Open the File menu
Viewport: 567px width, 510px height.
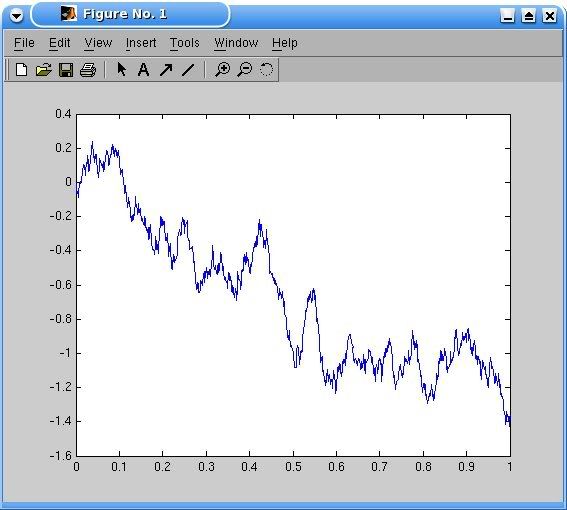click(x=24, y=43)
